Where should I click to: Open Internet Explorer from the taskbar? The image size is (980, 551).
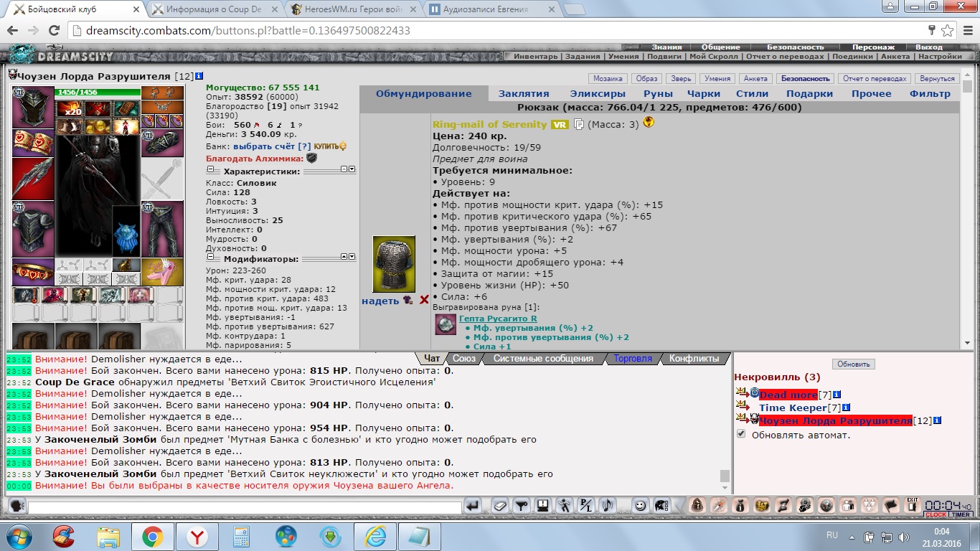coord(375,536)
